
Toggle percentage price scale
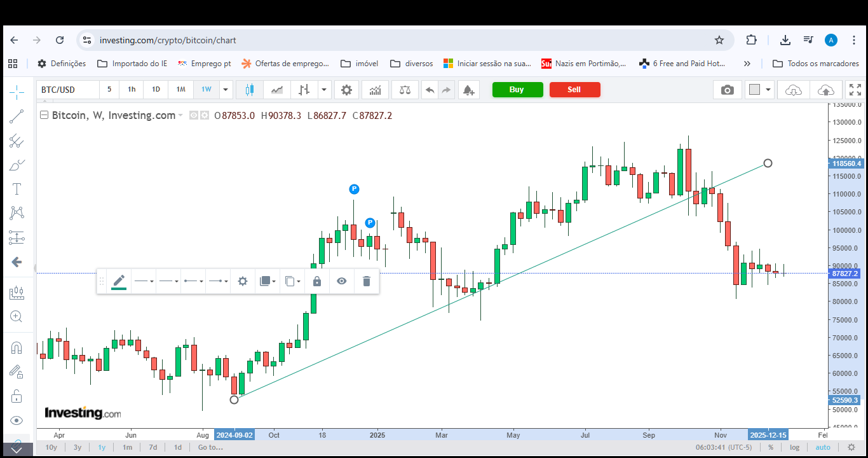tap(771, 447)
